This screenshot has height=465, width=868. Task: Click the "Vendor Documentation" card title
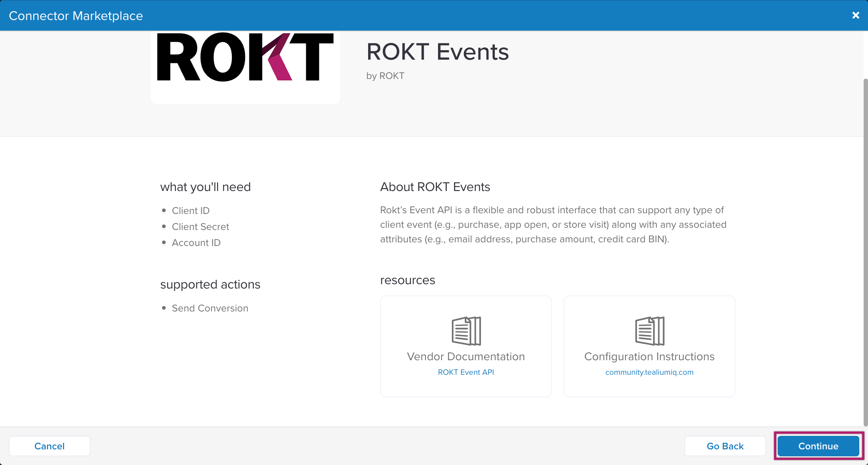pyautogui.click(x=466, y=357)
